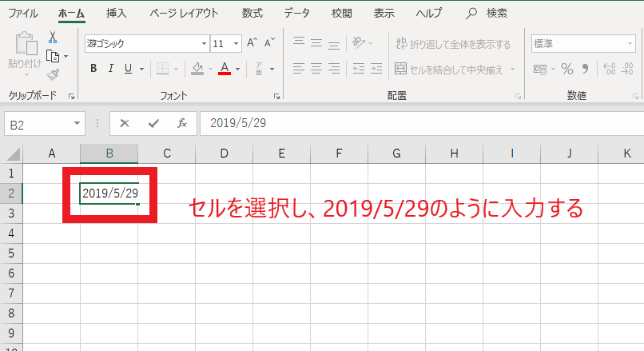644x351 pixels.
Task: Decrease the indent
Action: [359, 69]
